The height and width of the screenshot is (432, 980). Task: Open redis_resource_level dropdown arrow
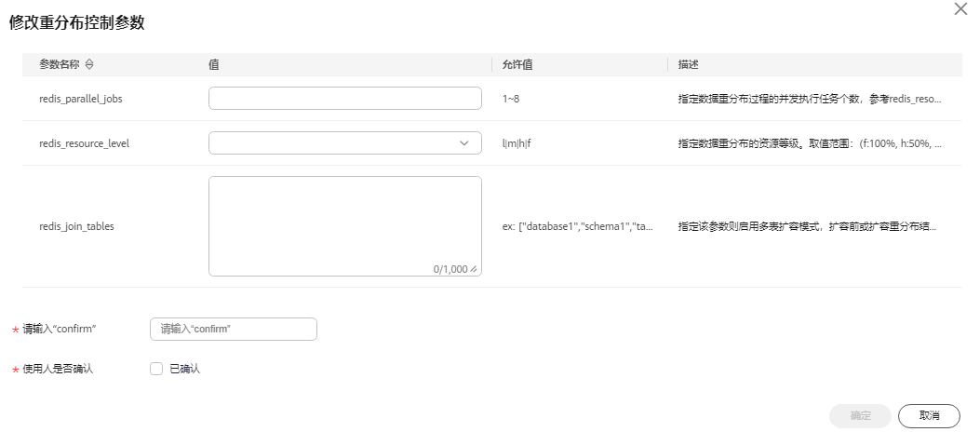coord(464,143)
